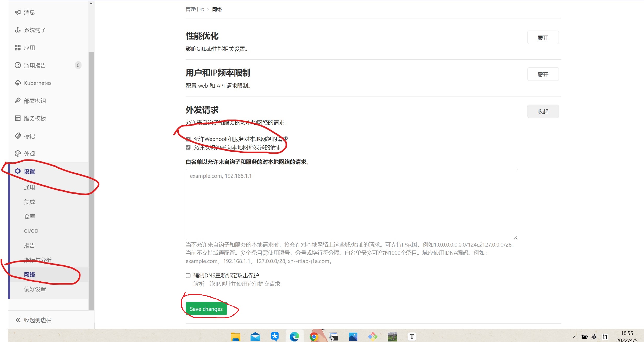Select the face icon for 滥用报告
Image resolution: width=644 pixels, height=342 pixels.
[18, 65]
